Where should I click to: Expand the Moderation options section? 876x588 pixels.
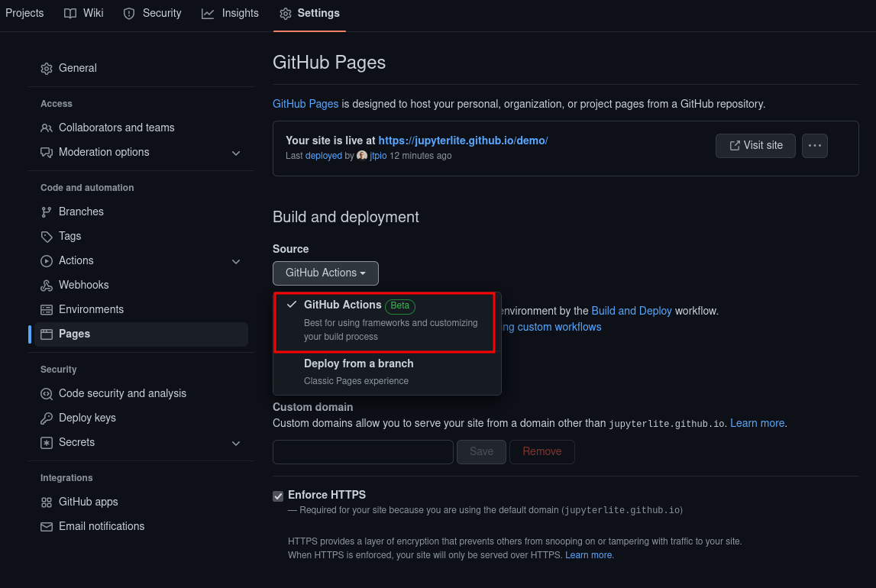point(237,152)
